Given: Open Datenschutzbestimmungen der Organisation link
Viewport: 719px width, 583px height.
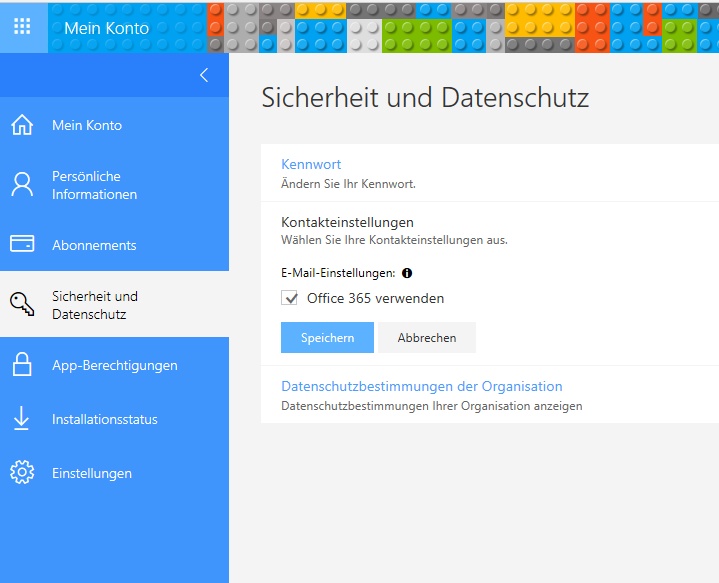Looking at the screenshot, I should click(x=421, y=386).
